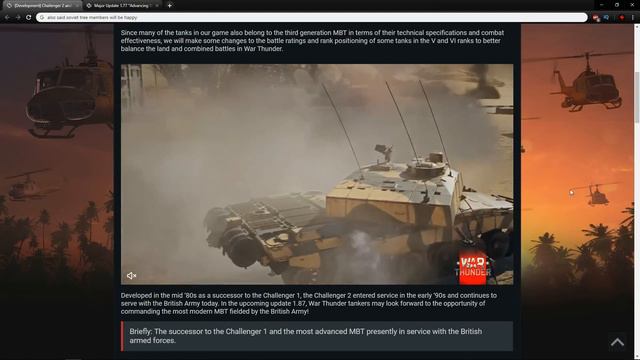Click the Challenger 2 tank video
Screen dimensions: 640x360
click(x=317, y=174)
